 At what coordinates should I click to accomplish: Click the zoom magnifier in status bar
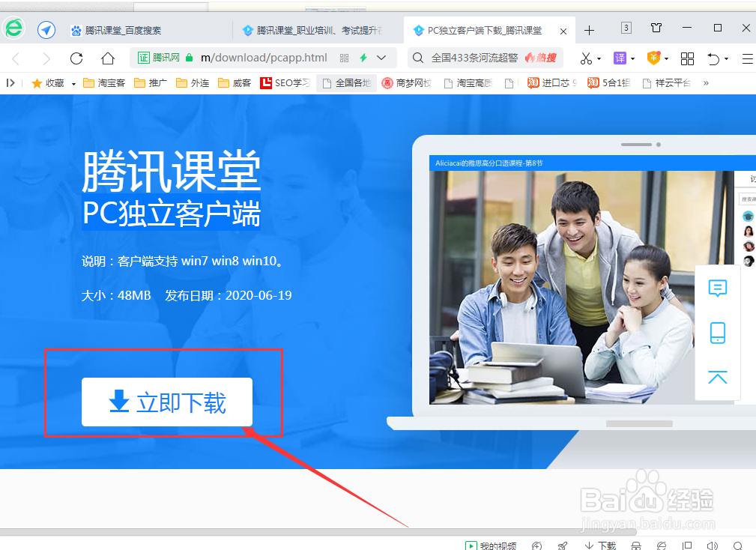(738, 546)
